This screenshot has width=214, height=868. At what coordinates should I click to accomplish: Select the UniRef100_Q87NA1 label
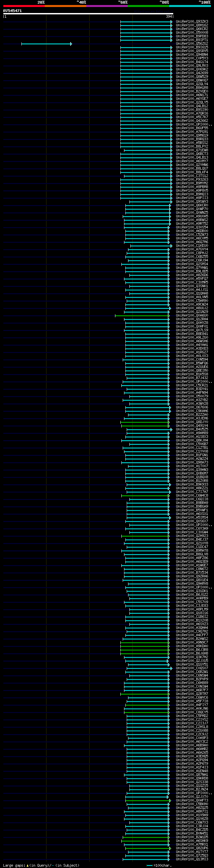(x=192, y=775)
